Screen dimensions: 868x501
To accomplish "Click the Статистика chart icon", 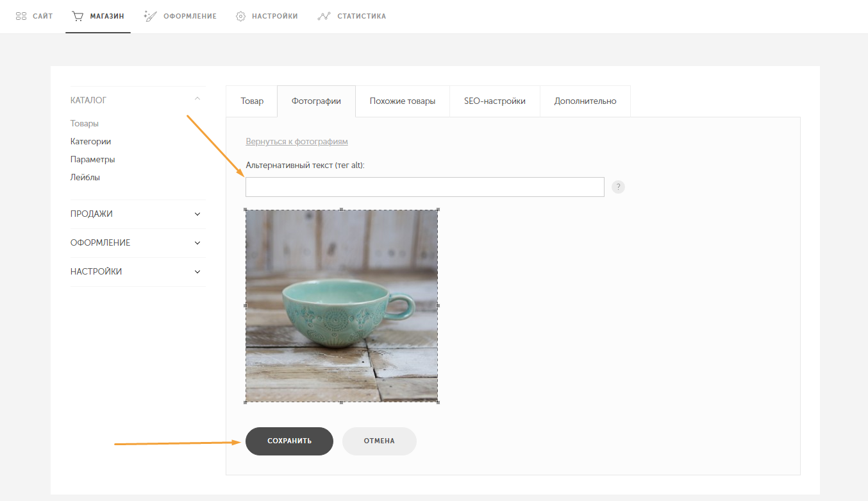I will [x=324, y=16].
